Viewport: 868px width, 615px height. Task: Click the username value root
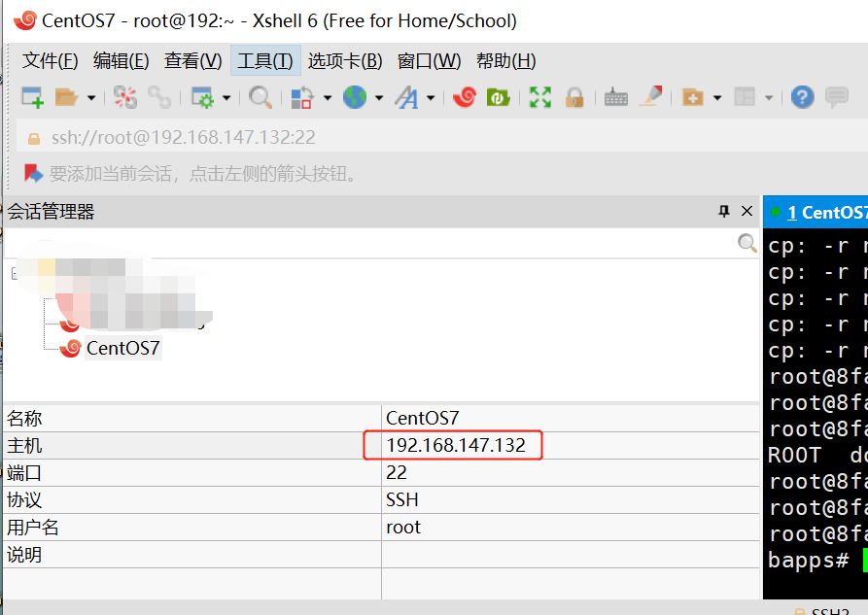(571, 527)
